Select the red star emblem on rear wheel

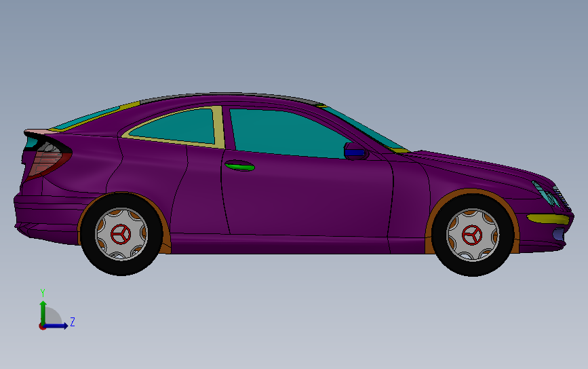click(121, 234)
